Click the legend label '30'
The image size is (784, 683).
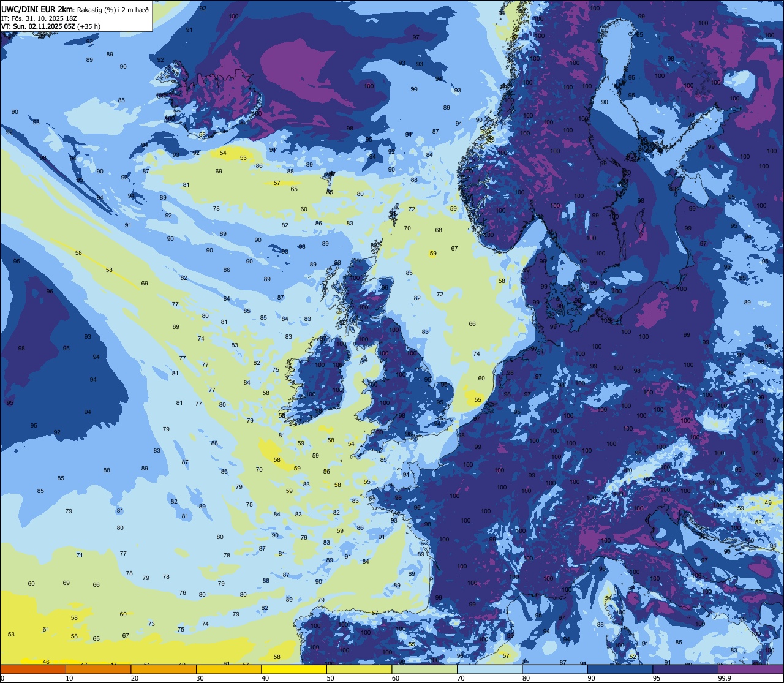[x=200, y=678]
